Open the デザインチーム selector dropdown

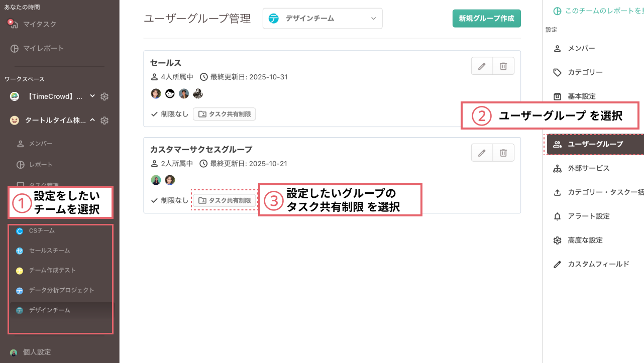click(322, 18)
